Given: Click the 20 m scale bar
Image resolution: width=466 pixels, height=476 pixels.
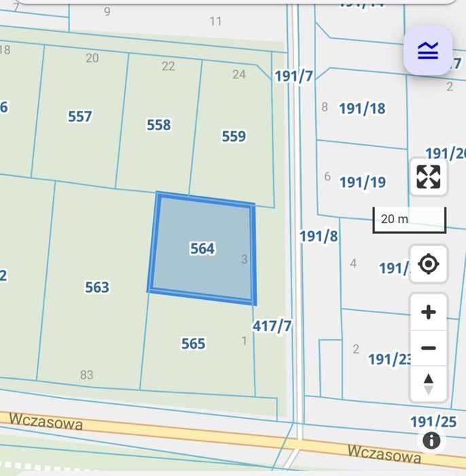Looking at the screenshot, I should 410,220.
